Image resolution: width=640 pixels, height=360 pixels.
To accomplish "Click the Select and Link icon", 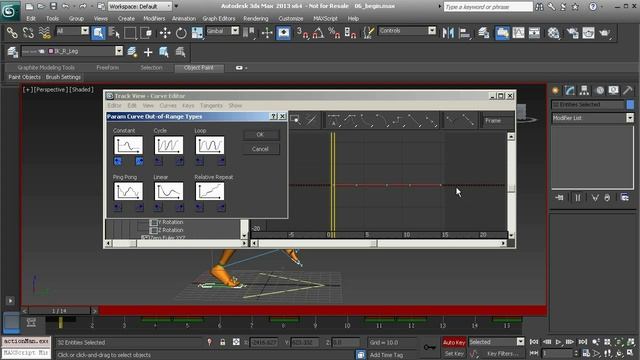I will pyautogui.click(x=12, y=33).
